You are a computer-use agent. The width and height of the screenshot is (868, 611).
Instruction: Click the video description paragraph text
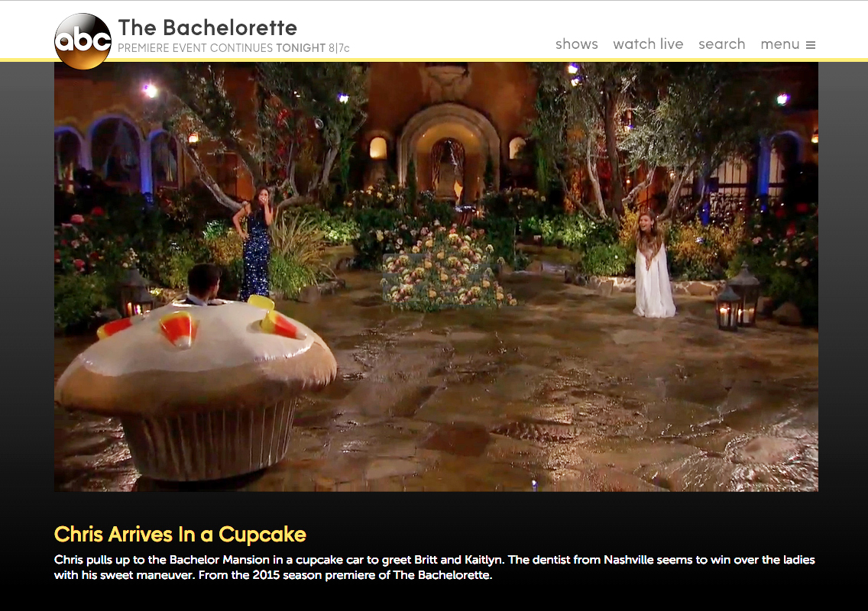click(434, 567)
